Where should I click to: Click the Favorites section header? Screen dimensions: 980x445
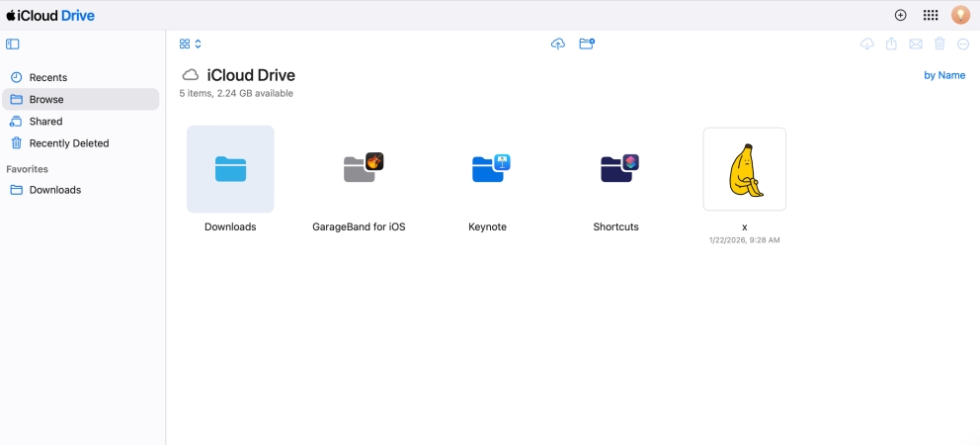[27, 169]
